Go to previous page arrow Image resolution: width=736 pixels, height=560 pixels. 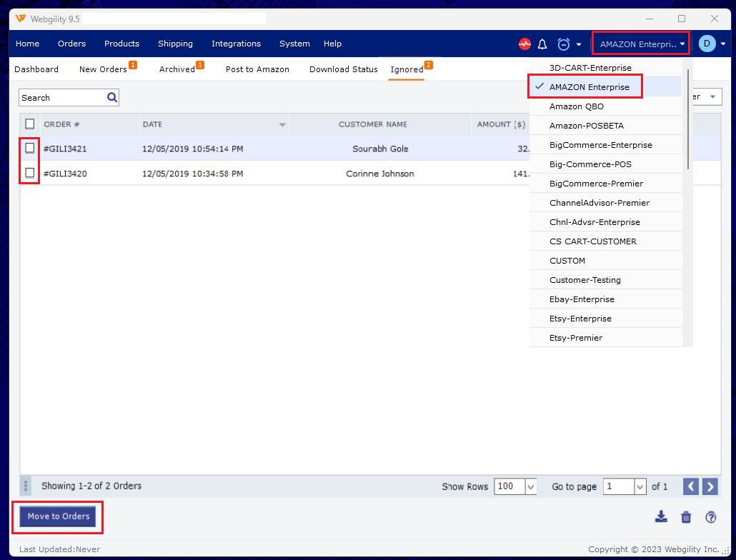click(690, 486)
